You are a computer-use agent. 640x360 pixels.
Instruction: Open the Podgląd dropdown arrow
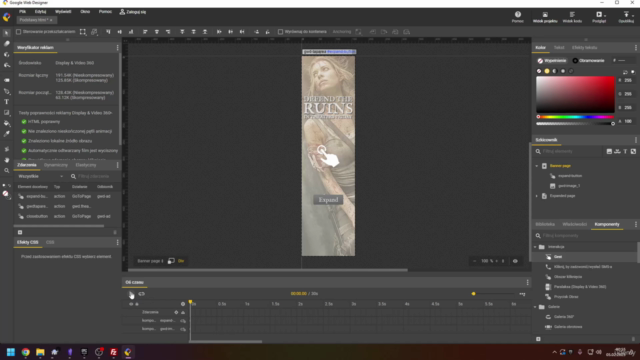click(605, 16)
